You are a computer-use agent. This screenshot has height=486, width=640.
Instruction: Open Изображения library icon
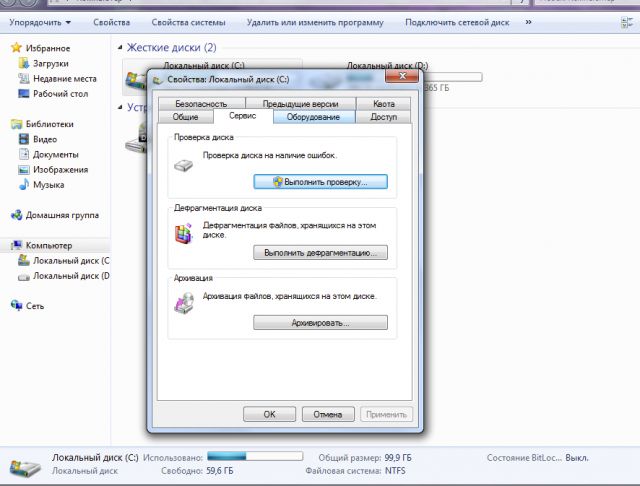click(x=24, y=169)
